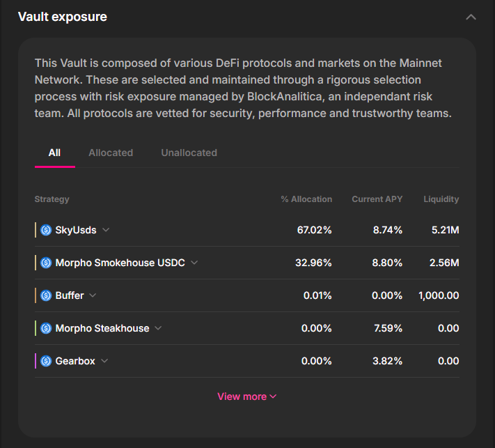Switch to the Unallocated tab

[x=189, y=153]
